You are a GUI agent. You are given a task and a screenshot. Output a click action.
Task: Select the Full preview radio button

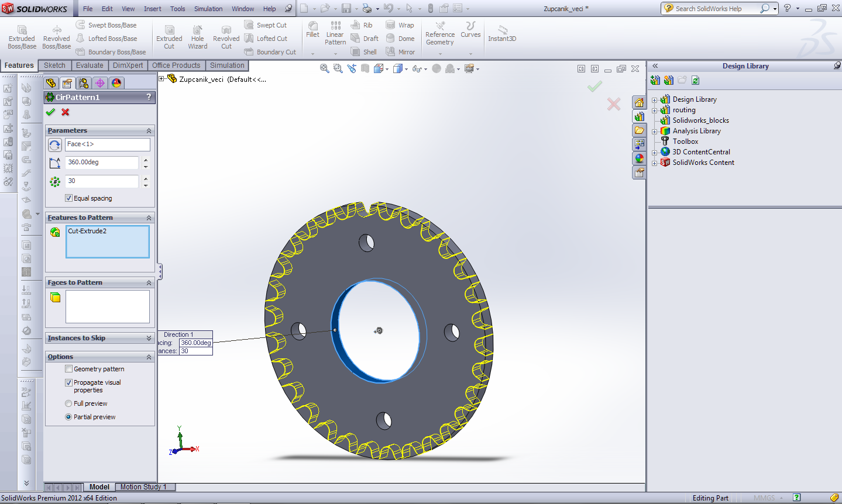pos(68,403)
